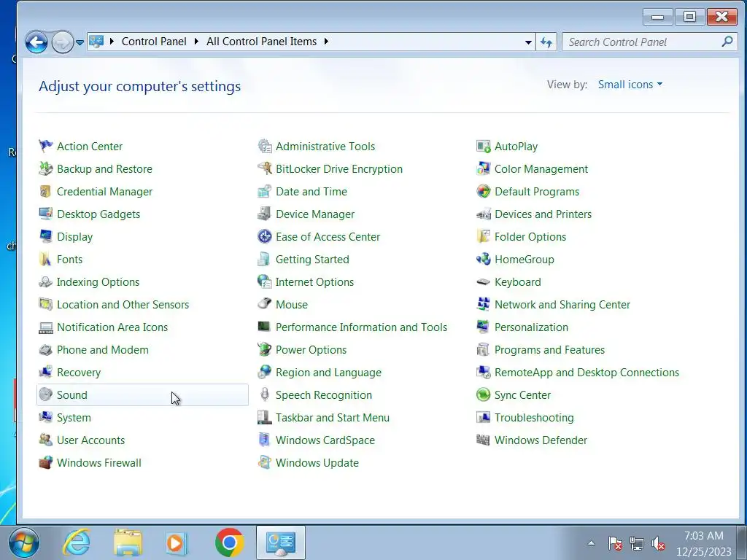
Task: Open Getting Started link
Action: click(312, 259)
